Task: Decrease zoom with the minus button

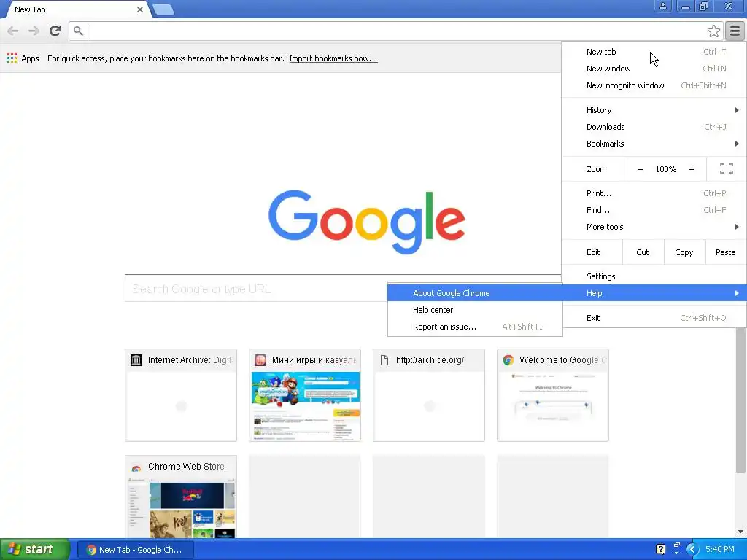Action: click(640, 169)
